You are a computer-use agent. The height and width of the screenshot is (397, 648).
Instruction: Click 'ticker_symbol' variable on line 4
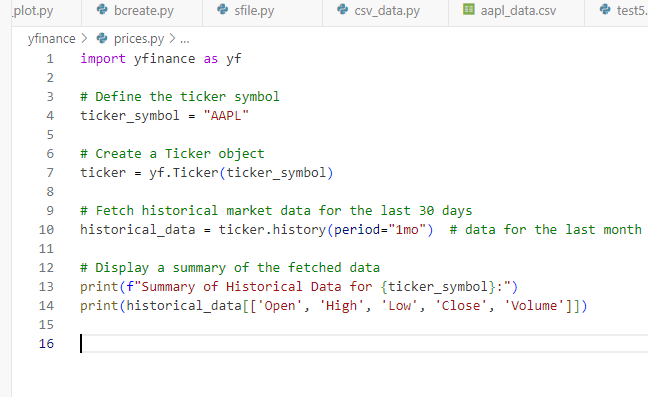tap(130, 116)
